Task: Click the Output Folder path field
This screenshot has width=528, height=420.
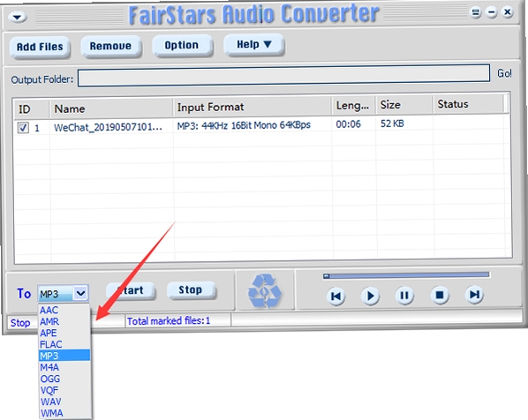Action: (283, 76)
